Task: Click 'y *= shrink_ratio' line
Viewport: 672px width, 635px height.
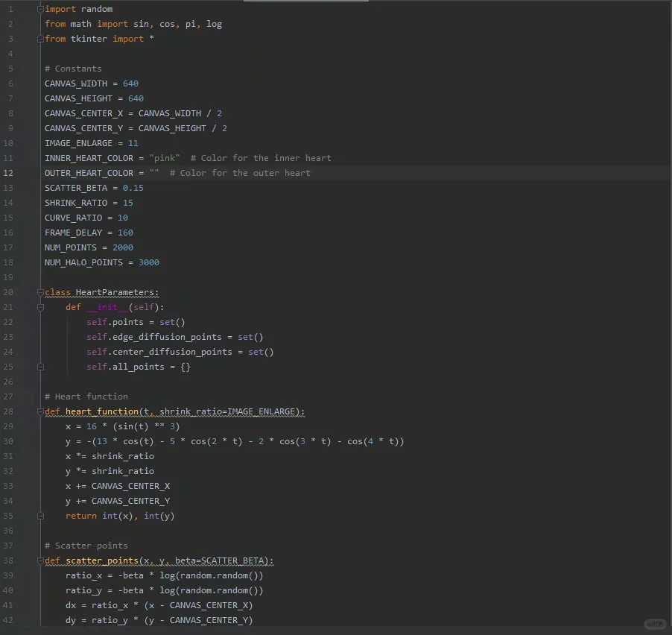Action: (x=110, y=471)
